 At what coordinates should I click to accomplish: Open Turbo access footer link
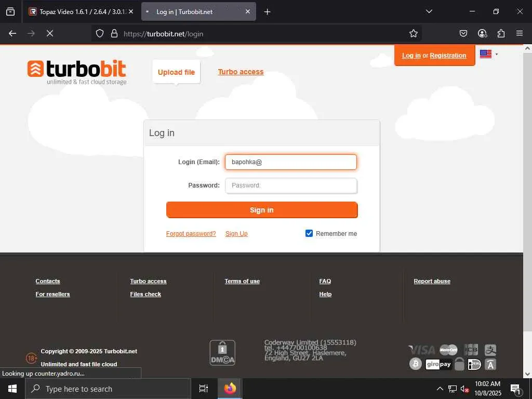pos(148,281)
